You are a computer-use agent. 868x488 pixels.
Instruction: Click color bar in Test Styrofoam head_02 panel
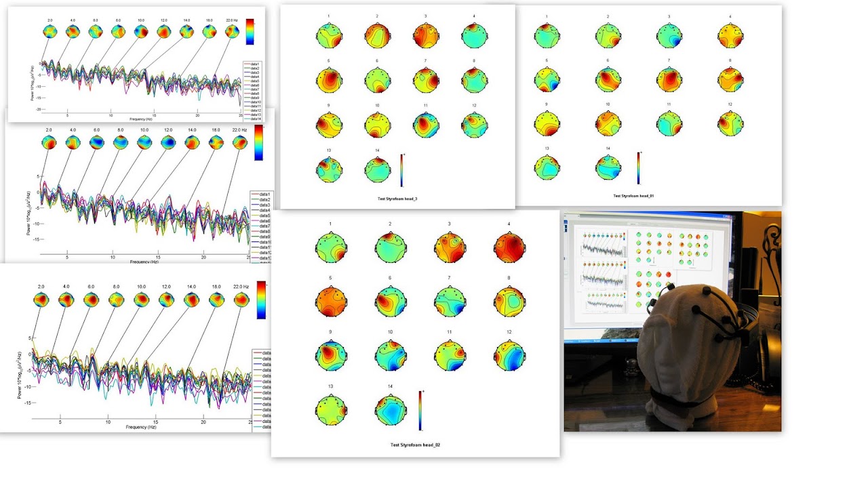tap(422, 411)
